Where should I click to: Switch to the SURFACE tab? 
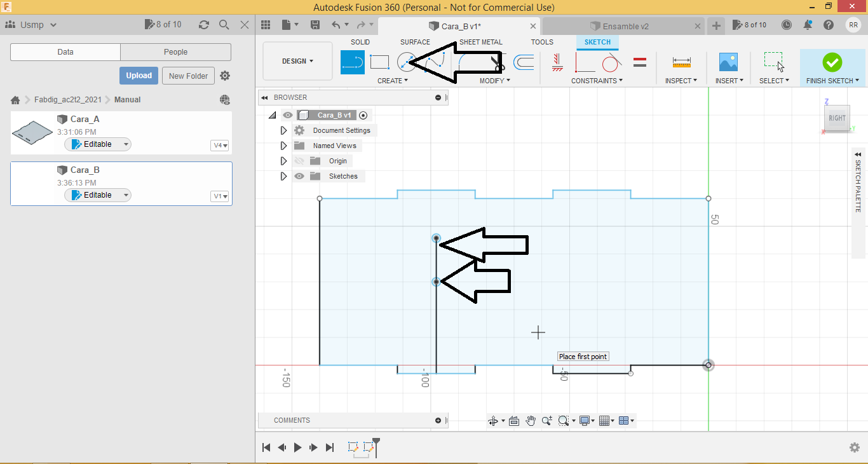[x=415, y=42]
